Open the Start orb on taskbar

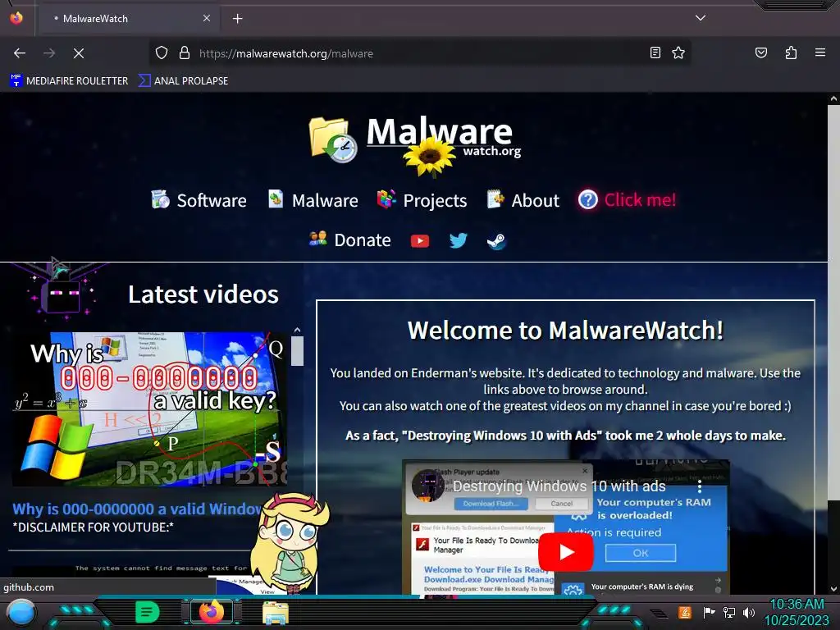point(21,613)
